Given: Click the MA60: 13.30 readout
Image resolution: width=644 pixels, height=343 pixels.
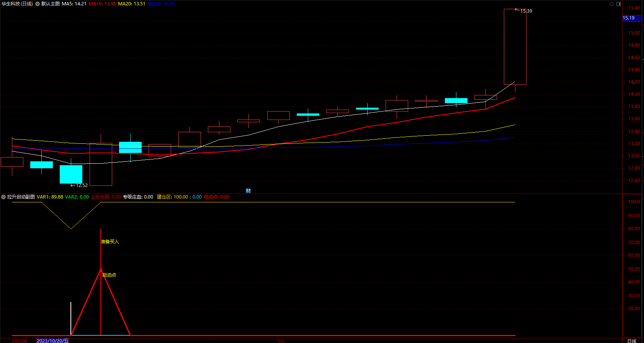Looking at the screenshot, I should click(x=161, y=4).
